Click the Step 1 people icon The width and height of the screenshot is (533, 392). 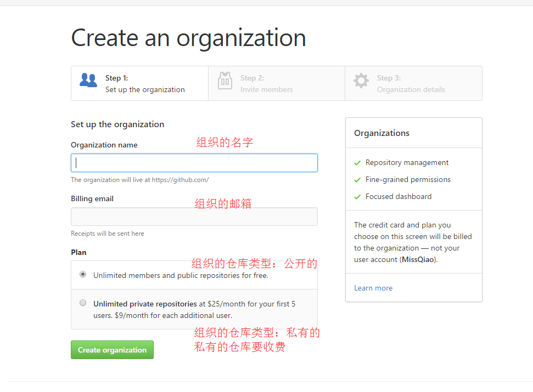[88, 80]
